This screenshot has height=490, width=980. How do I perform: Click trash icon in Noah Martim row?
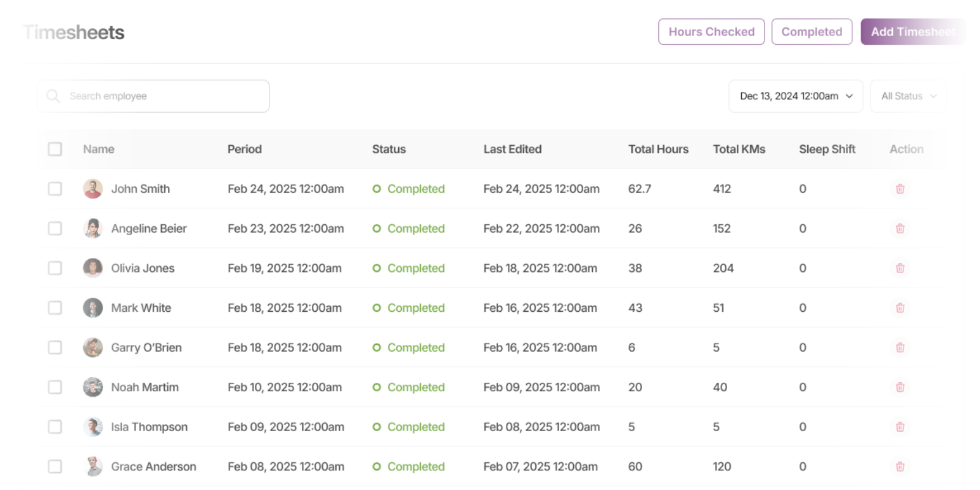[x=900, y=387]
